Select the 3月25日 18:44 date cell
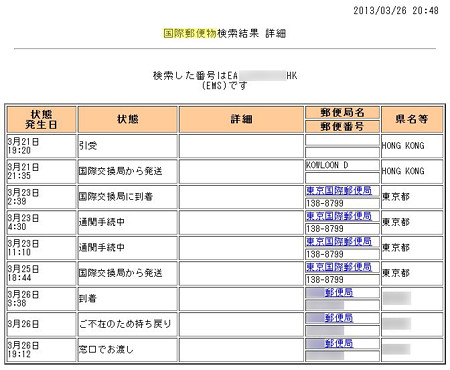 point(41,273)
